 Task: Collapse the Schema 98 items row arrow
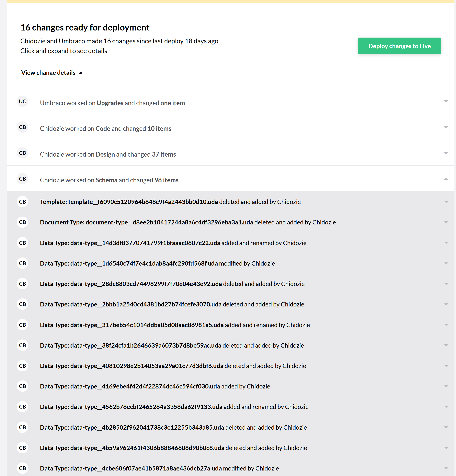pos(446,179)
